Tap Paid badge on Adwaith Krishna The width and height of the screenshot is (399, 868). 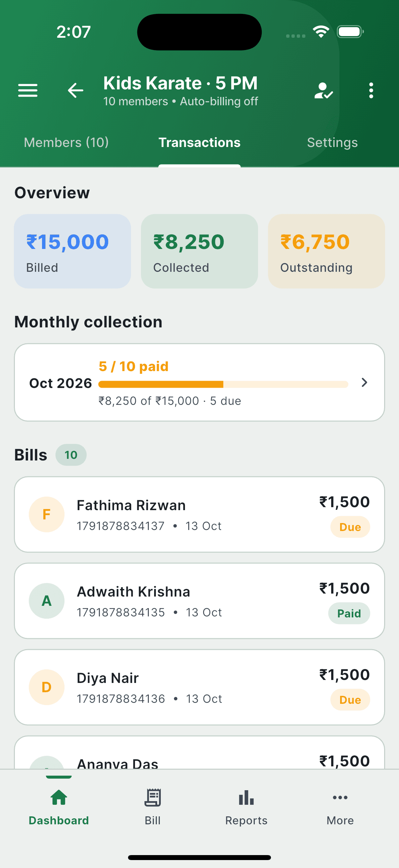[x=349, y=613]
